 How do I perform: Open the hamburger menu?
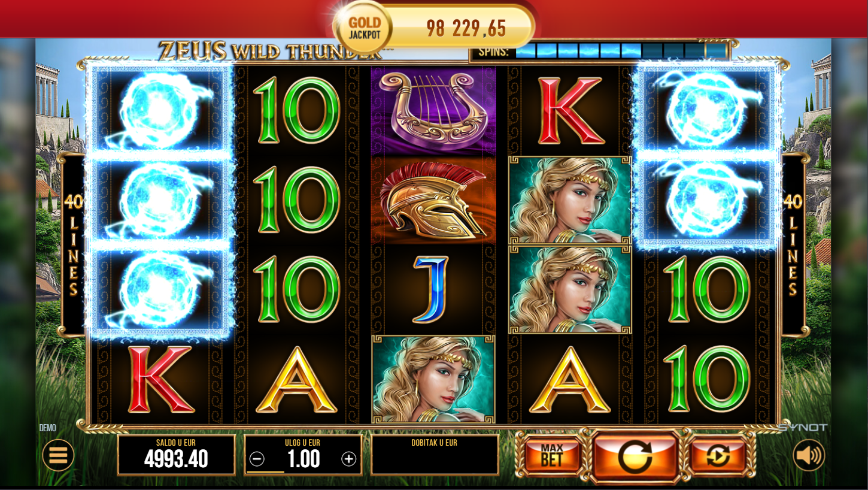pyautogui.click(x=58, y=455)
